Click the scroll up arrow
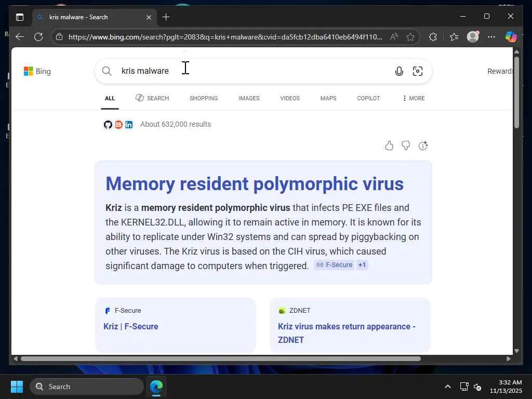The image size is (532, 399). pyautogui.click(x=516, y=52)
